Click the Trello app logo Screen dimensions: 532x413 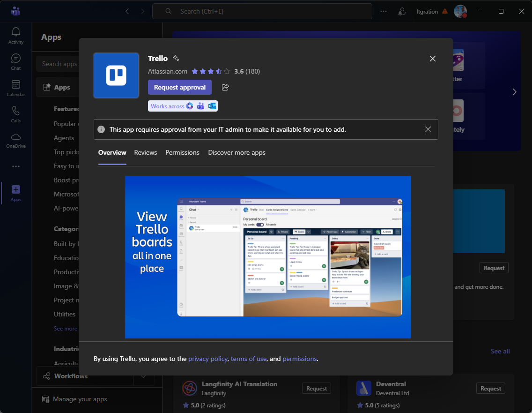tap(116, 75)
